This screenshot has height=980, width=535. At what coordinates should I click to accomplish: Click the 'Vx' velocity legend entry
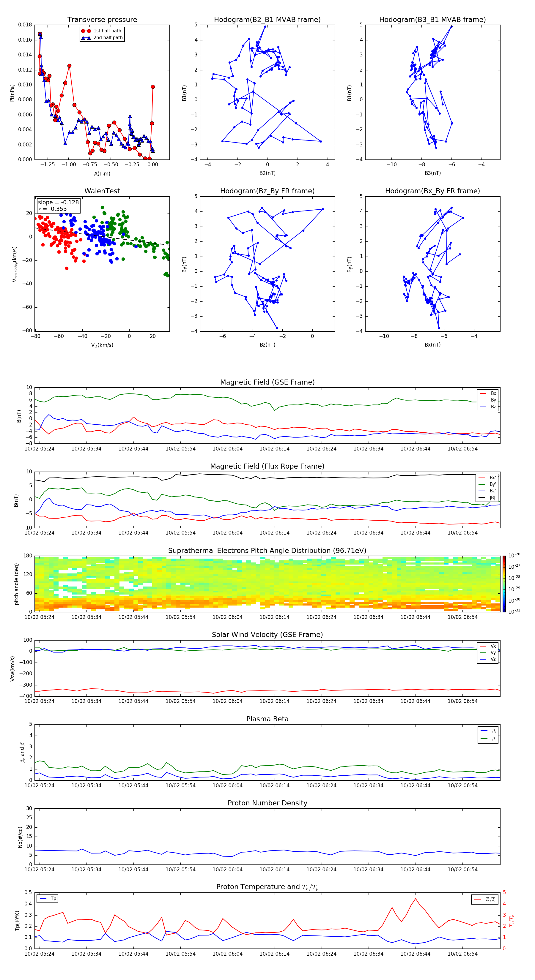[x=488, y=646]
